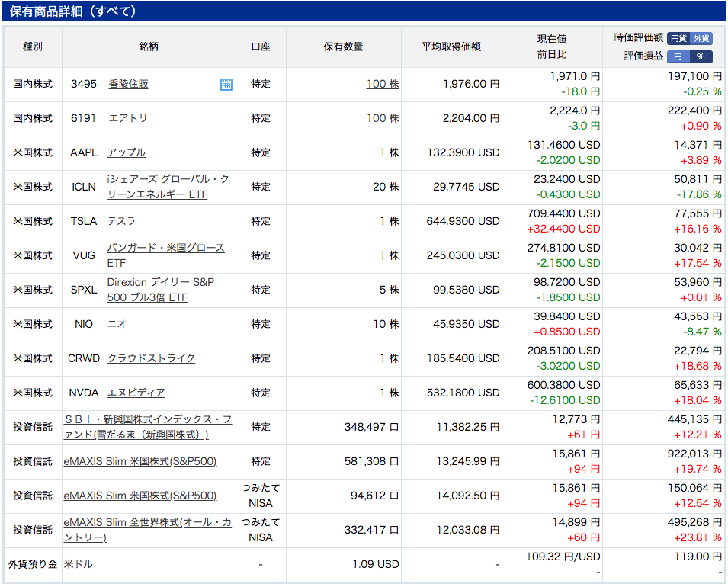Viewport: 728px width, 587px height.
Task: Click the 保有数量 column header
Action: [x=344, y=47]
